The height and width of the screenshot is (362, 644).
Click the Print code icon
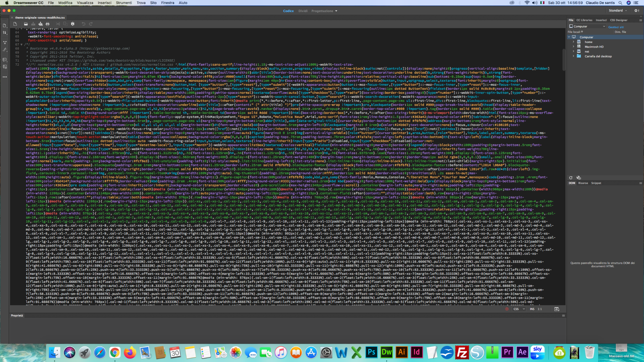pos(48,24)
